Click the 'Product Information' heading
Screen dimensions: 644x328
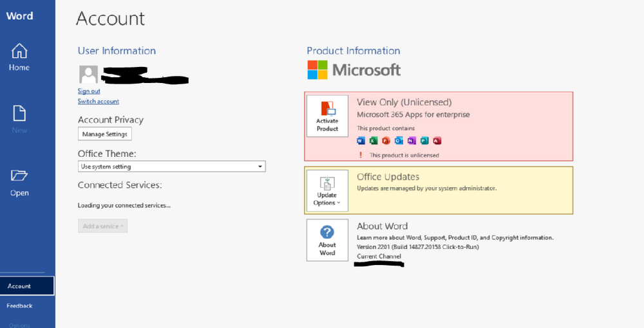[x=353, y=51]
